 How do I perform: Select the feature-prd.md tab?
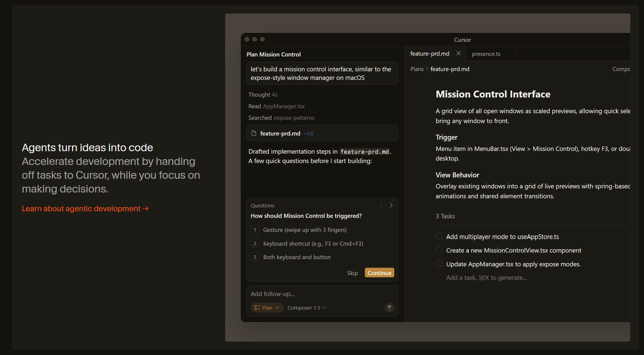430,54
